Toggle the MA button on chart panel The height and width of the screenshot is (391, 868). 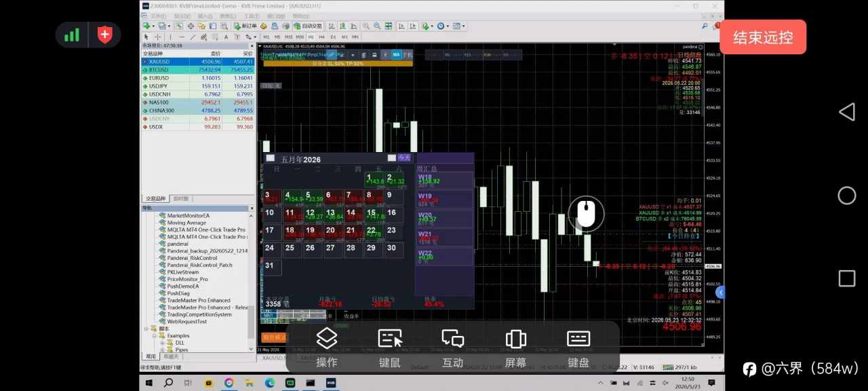click(395, 54)
